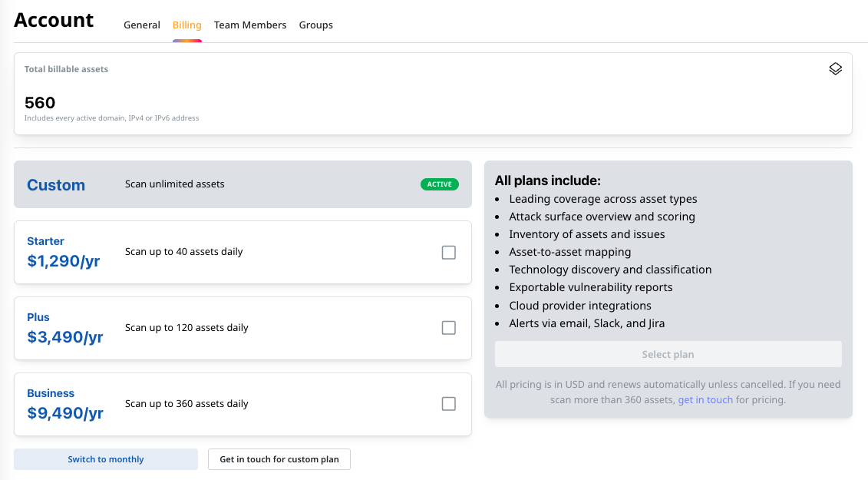Click Get in touch for custom plan
Screen dimensions: 868x480
tap(279, 458)
